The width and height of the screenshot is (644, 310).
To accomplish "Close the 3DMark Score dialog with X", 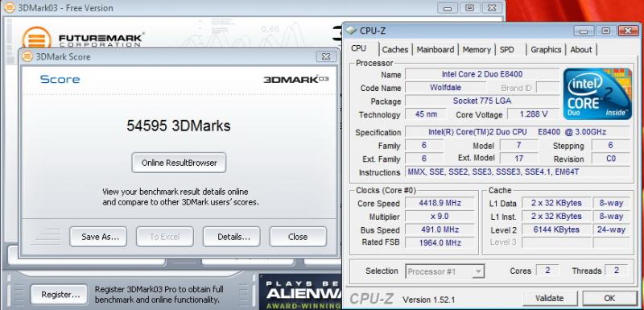I will [326, 56].
